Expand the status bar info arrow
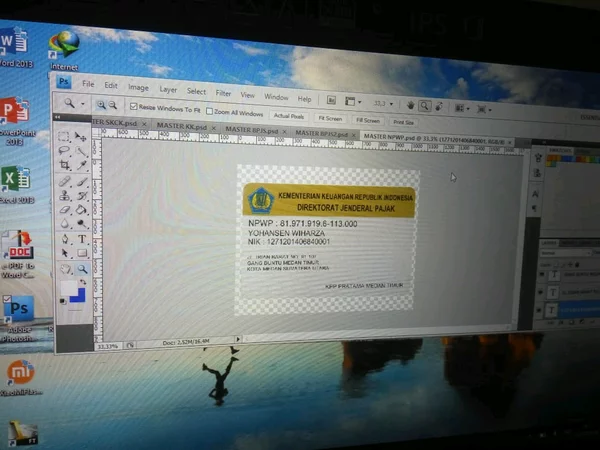 [238, 339]
